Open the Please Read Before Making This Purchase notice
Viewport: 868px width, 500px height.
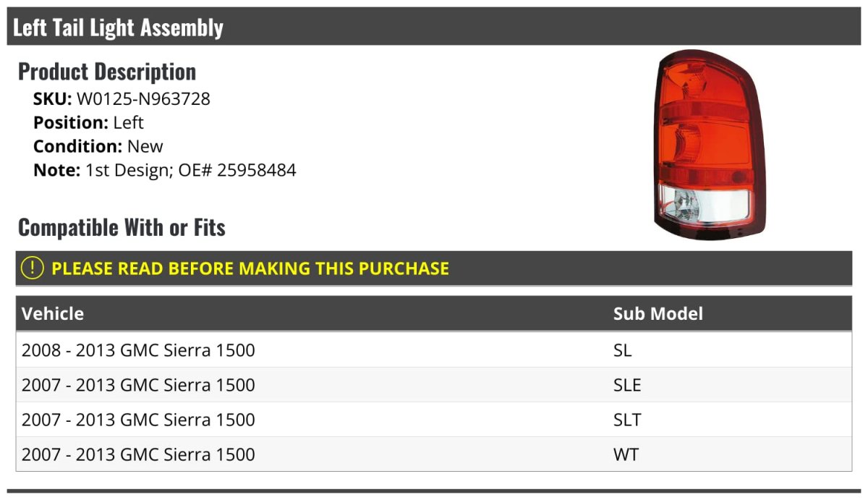tap(250, 268)
